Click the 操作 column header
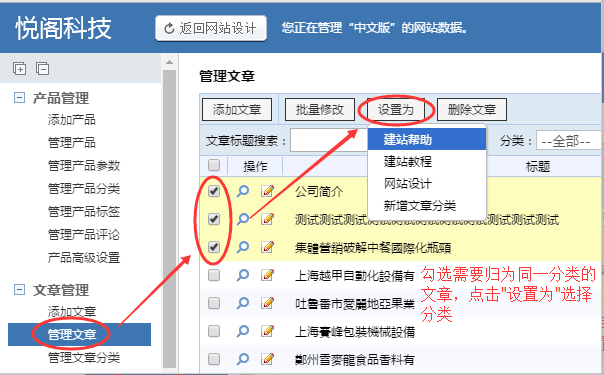 tap(255, 166)
